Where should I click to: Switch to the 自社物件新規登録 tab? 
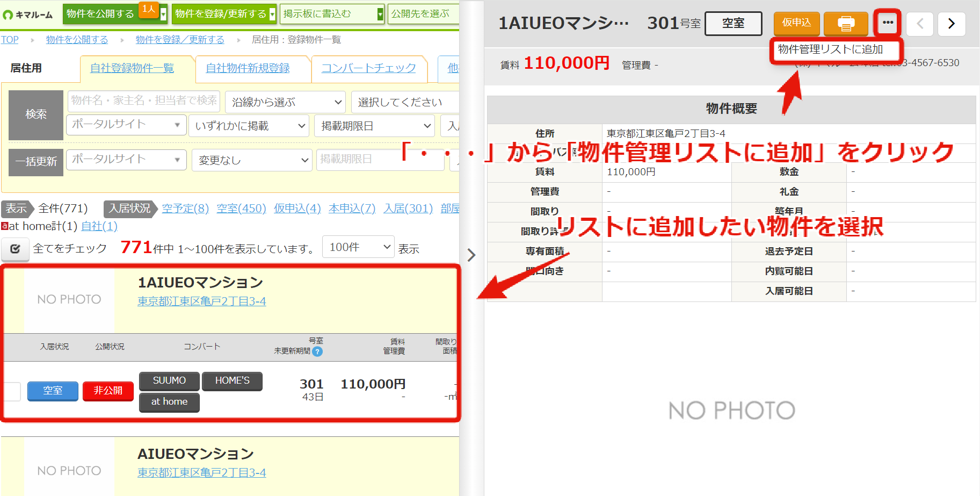tap(248, 68)
